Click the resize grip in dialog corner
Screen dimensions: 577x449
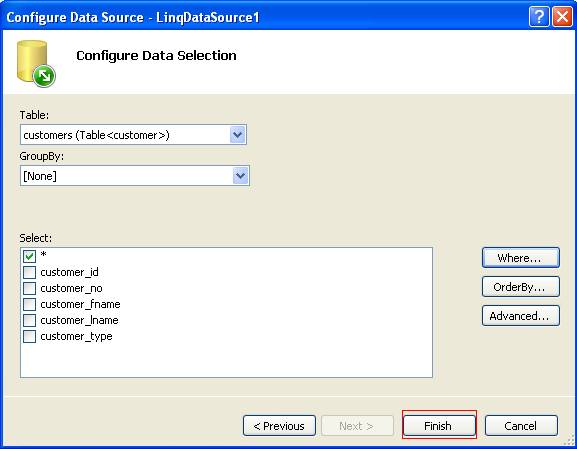coord(569,439)
